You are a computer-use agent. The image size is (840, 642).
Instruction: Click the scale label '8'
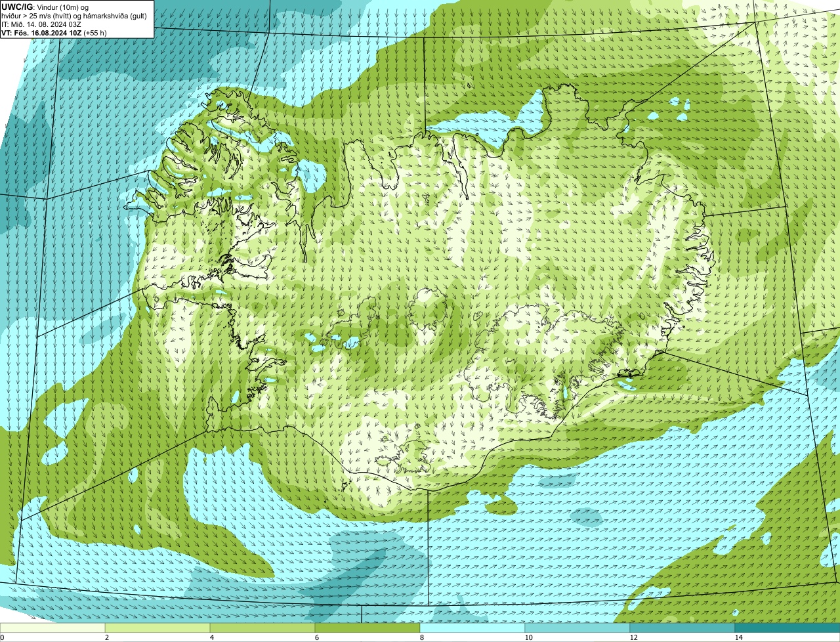click(x=421, y=637)
